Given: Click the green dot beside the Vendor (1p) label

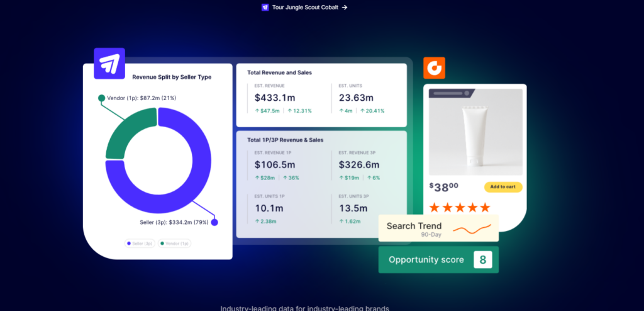Looking at the screenshot, I should [x=101, y=98].
